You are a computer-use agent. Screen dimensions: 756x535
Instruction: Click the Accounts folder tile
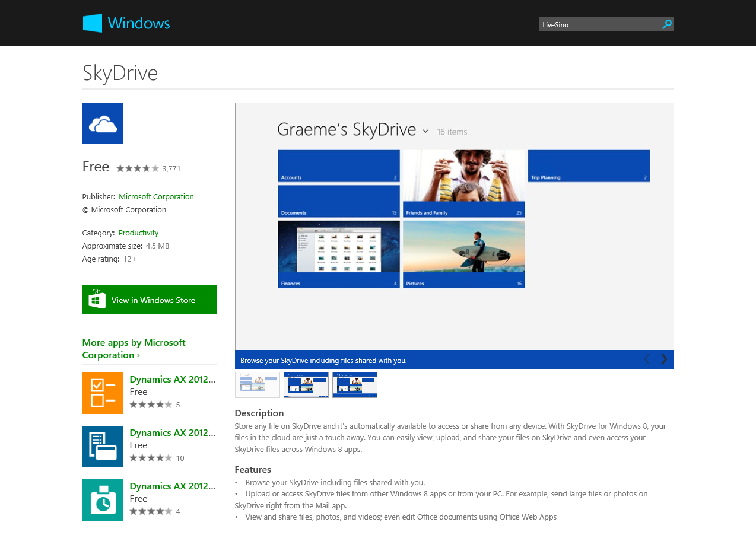pyautogui.click(x=339, y=166)
